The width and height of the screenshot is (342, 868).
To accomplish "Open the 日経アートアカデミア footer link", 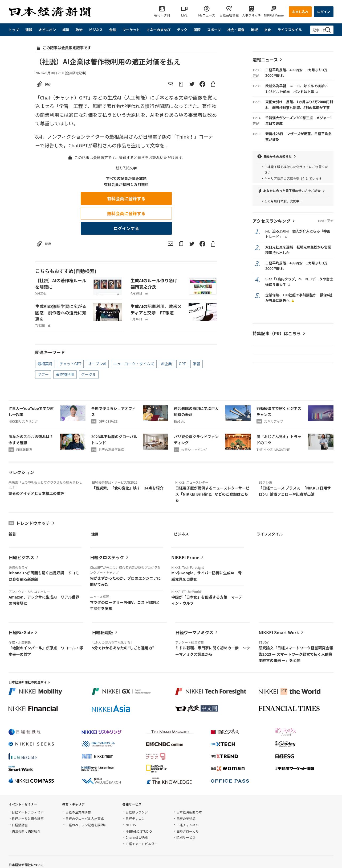I will pos(28,812).
